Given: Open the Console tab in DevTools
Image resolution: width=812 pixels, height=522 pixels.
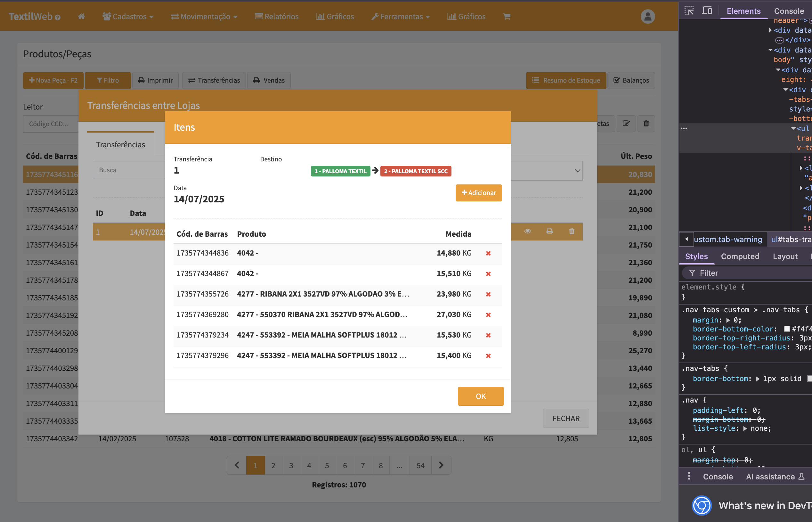Looking at the screenshot, I should [789, 11].
